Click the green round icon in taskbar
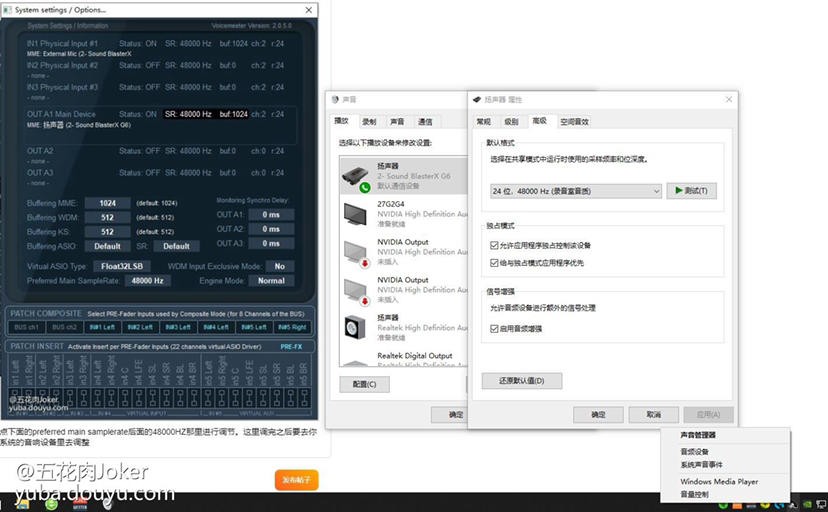This screenshot has width=828, height=512. point(52,505)
